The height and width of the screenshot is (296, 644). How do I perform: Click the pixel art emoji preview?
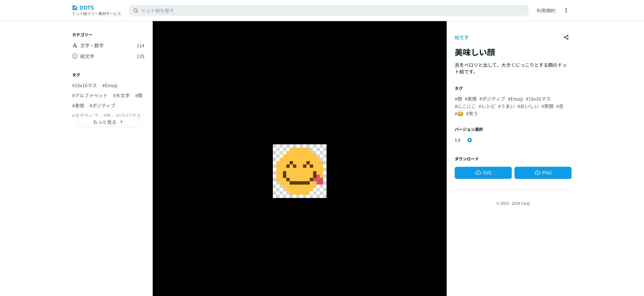tap(299, 171)
